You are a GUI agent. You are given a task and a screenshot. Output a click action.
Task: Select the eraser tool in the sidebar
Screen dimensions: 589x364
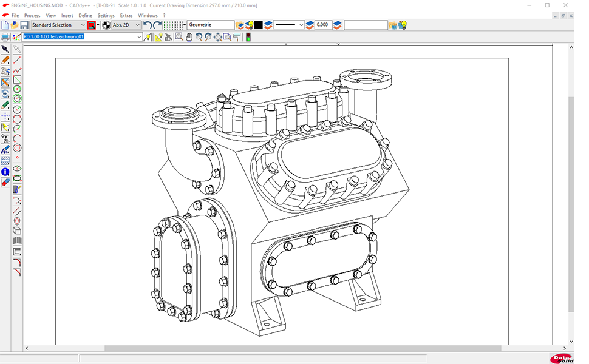click(5, 183)
